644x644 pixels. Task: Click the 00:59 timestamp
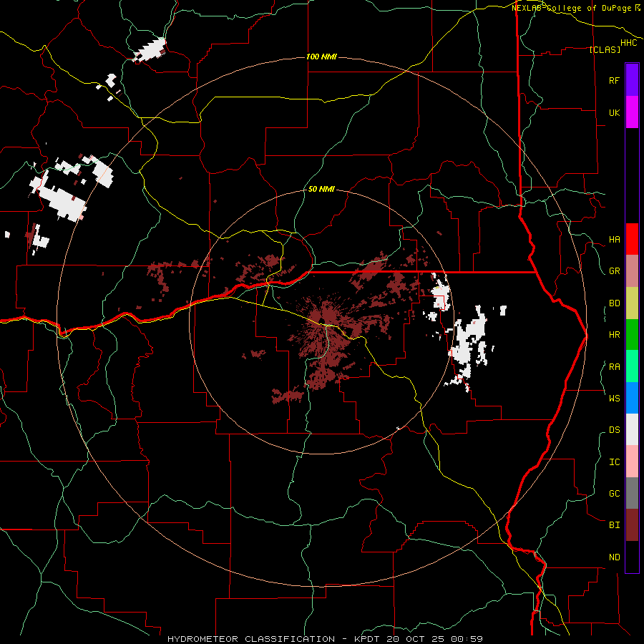click(467, 639)
